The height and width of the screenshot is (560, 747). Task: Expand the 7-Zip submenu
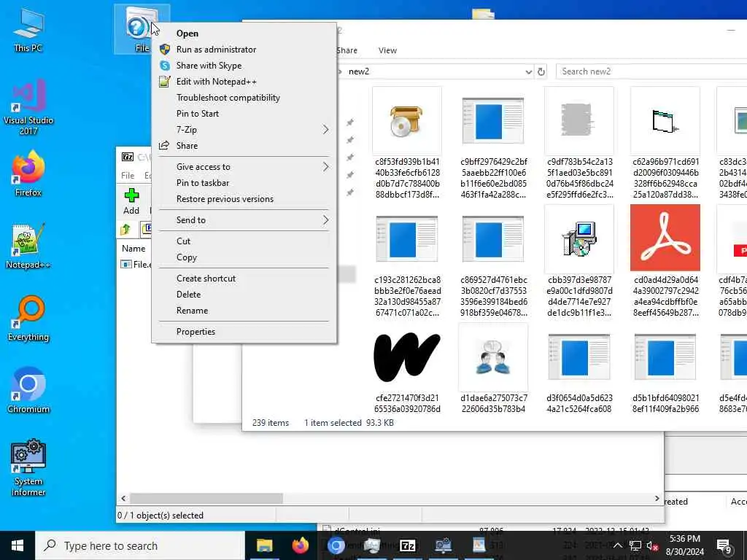pos(244,130)
